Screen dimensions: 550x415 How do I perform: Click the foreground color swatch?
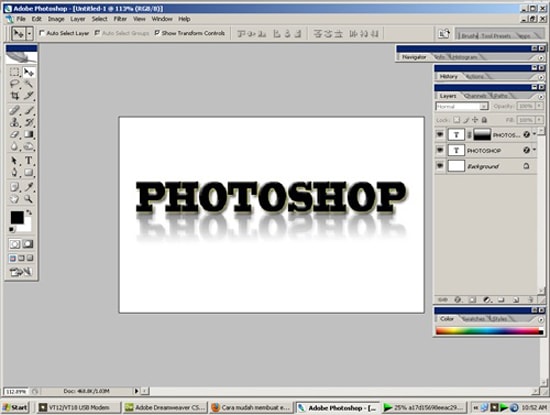(x=17, y=217)
